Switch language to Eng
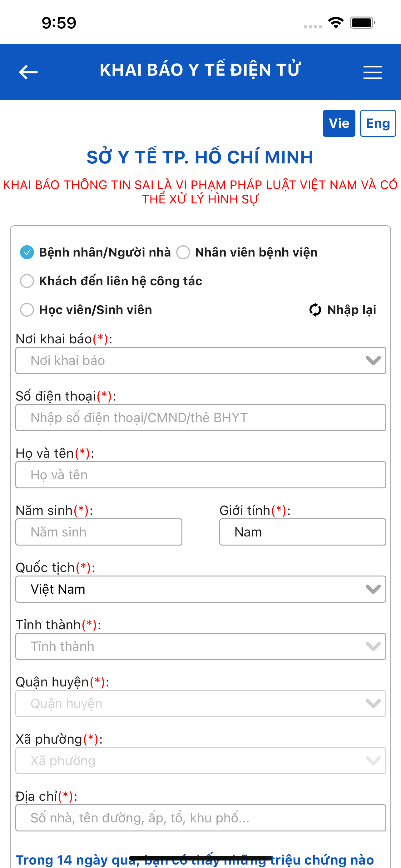The image size is (401, 868). pyautogui.click(x=378, y=123)
